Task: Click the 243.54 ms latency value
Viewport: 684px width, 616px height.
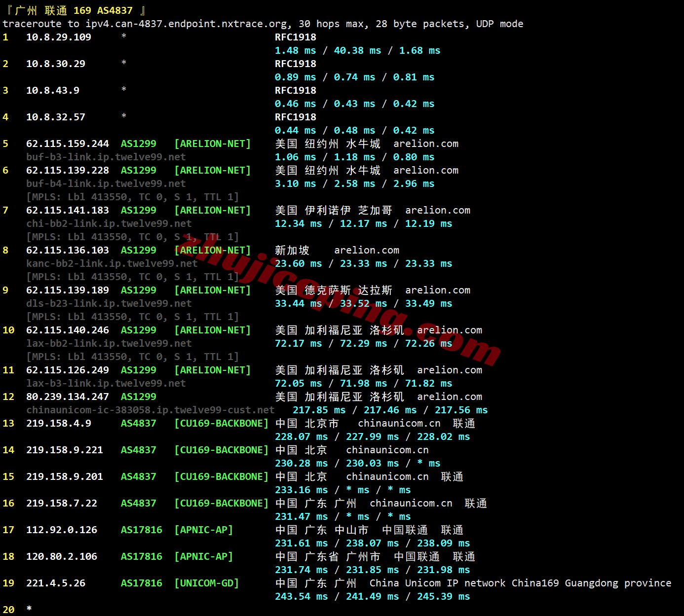Action: point(302,596)
